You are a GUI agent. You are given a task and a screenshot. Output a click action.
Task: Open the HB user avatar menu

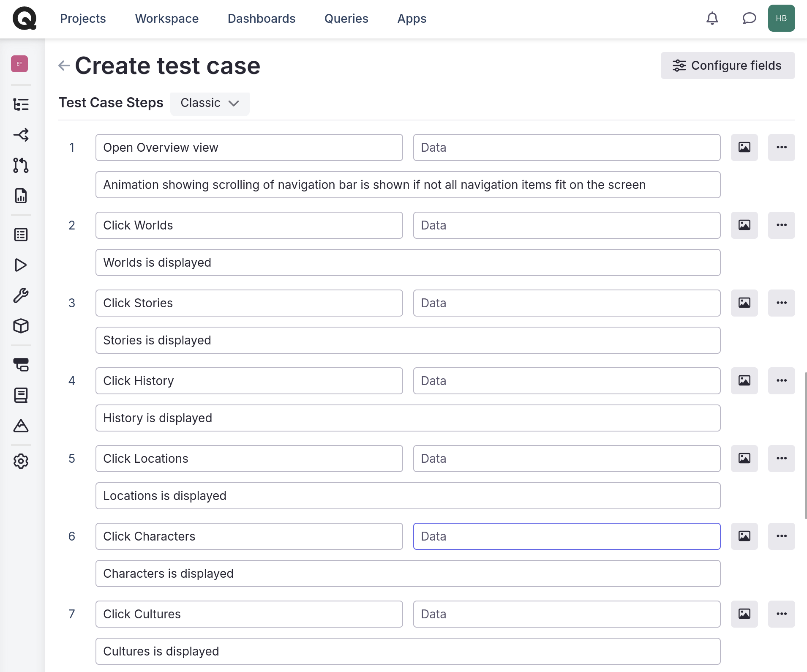[781, 18]
